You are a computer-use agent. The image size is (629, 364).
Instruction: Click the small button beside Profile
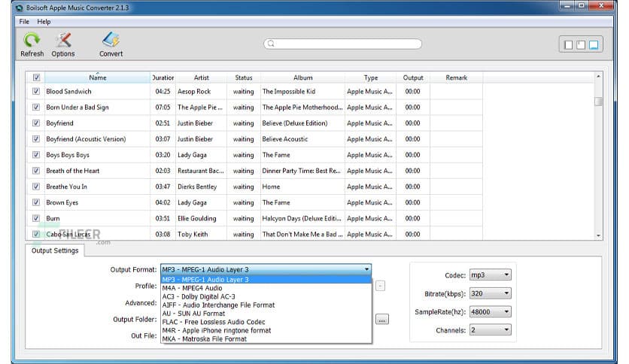point(380,286)
